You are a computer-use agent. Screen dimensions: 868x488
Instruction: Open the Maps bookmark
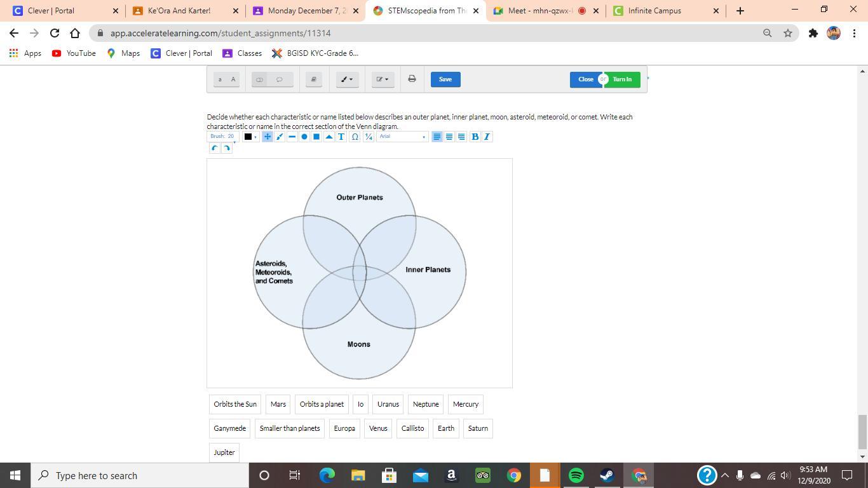click(123, 53)
